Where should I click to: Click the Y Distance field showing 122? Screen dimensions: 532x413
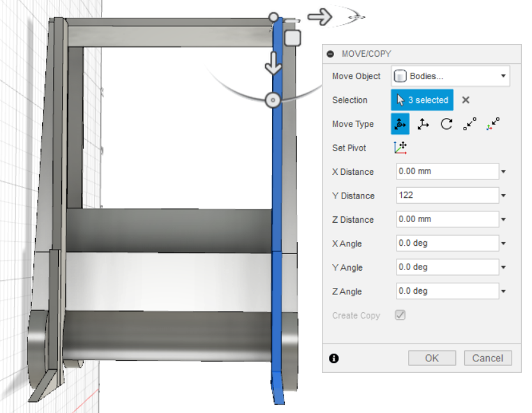[x=447, y=195]
